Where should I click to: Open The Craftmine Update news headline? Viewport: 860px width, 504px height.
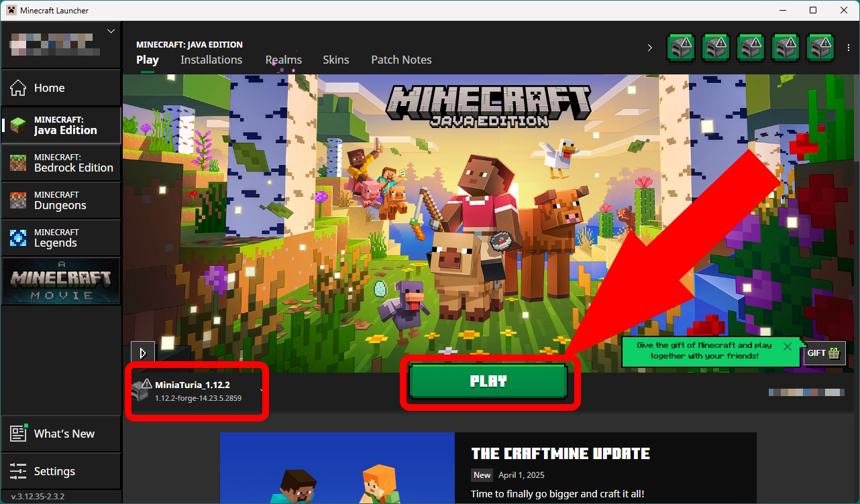tap(561, 454)
